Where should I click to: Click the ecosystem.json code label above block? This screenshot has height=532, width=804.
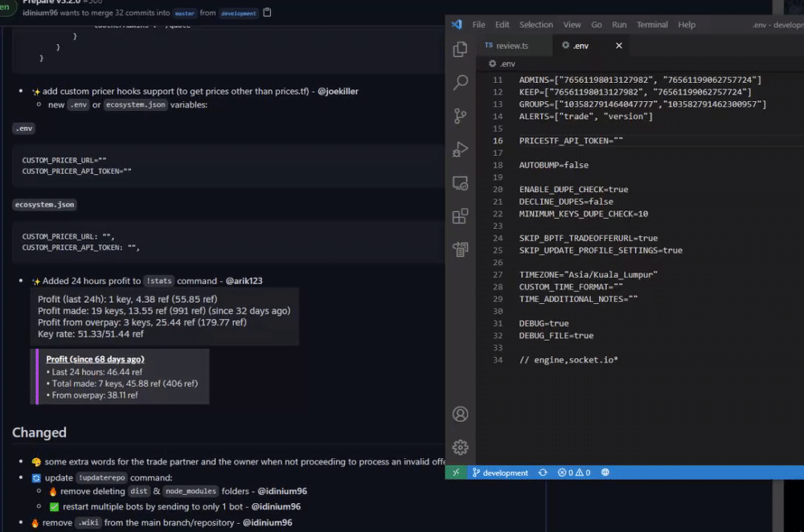tap(44, 204)
